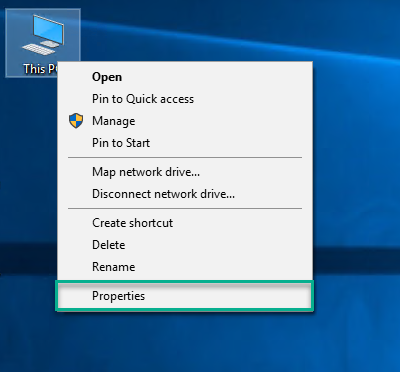Choose Disconnect network drive...
Viewport: 400px width, 372px height.
coord(185,194)
